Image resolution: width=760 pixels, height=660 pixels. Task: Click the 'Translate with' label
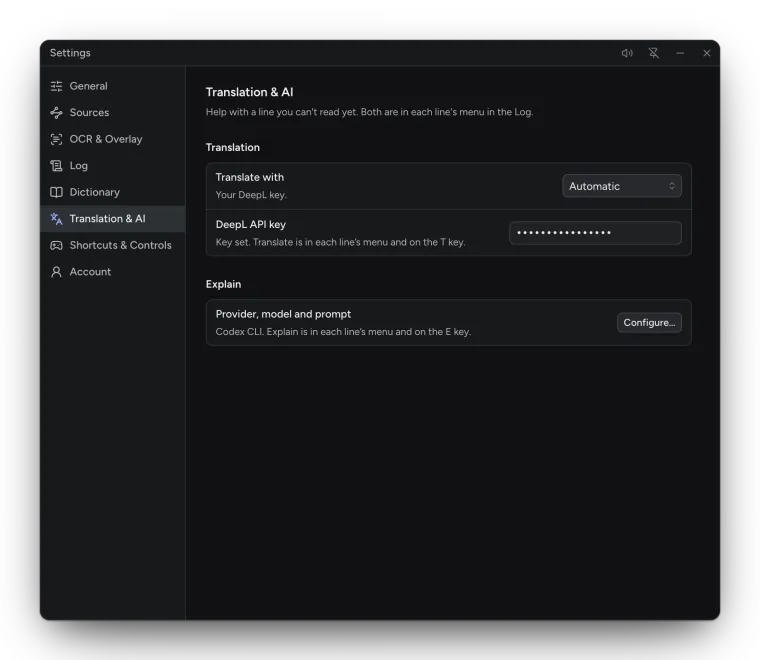(250, 177)
